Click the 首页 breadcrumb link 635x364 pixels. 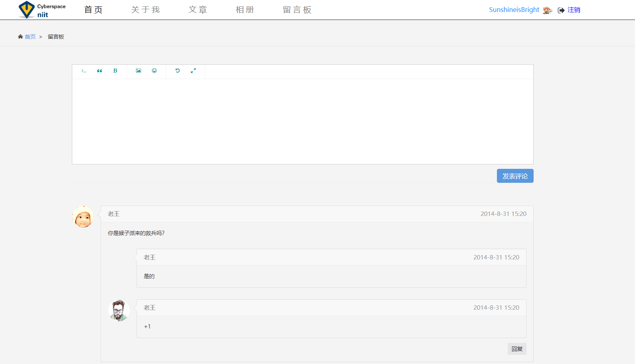coord(30,37)
